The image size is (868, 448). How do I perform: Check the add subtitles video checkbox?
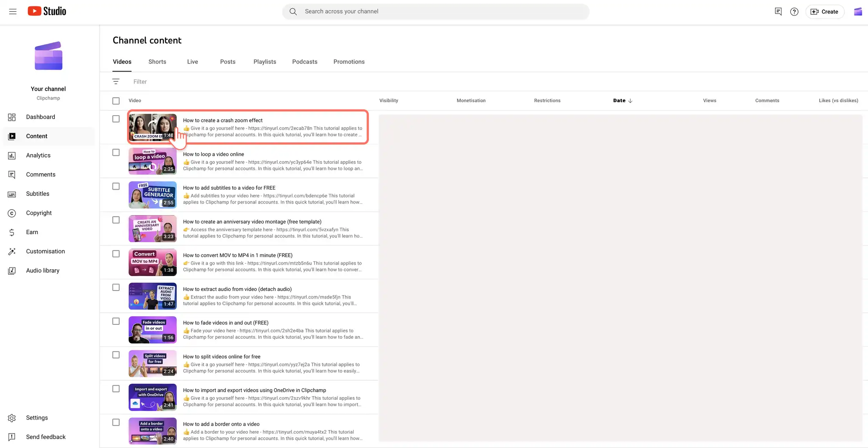pyautogui.click(x=116, y=186)
